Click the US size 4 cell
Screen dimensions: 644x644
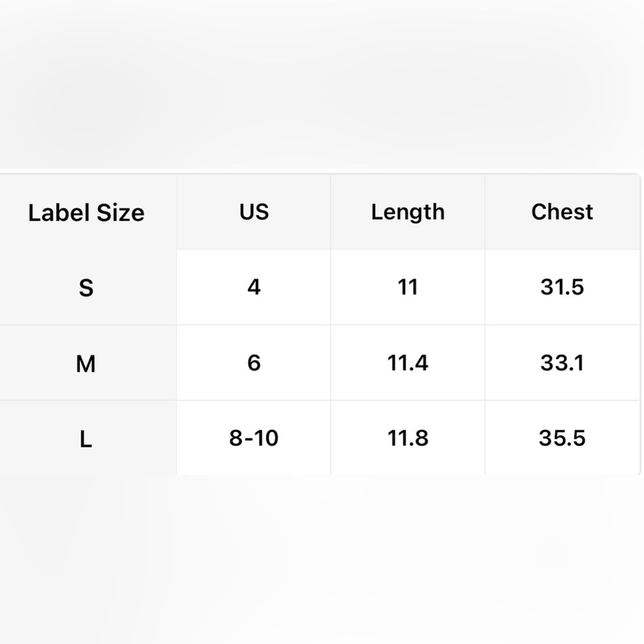pyautogui.click(x=254, y=287)
